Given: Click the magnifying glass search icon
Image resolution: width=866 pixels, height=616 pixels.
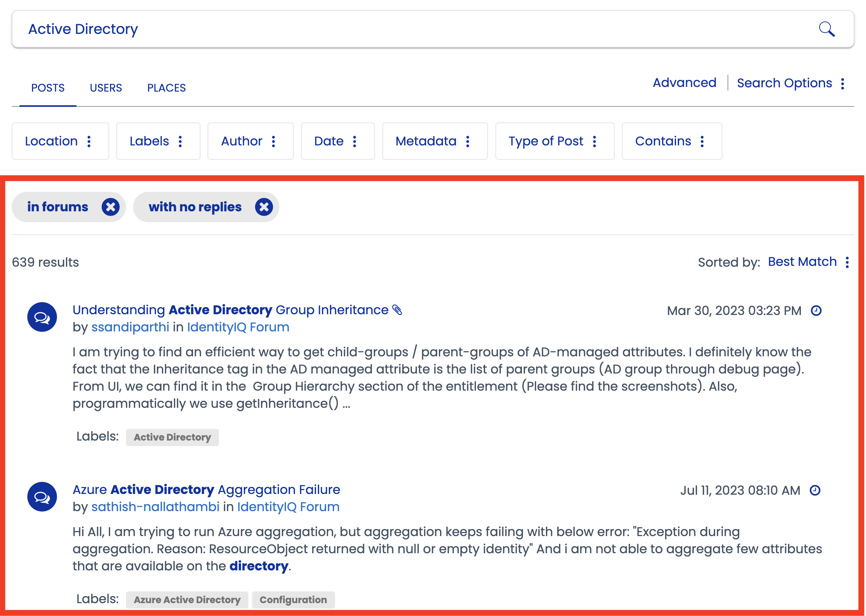Looking at the screenshot, I should coord(827,29).
